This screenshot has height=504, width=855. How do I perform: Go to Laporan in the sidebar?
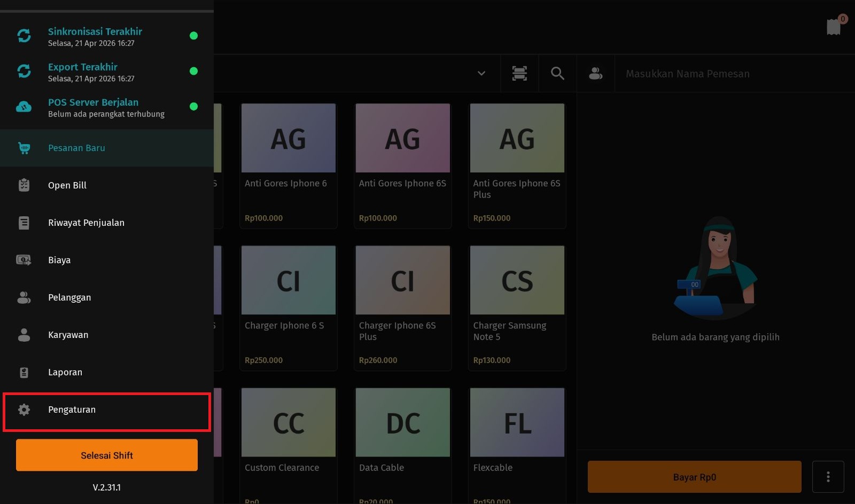click(x=65, y=372)
